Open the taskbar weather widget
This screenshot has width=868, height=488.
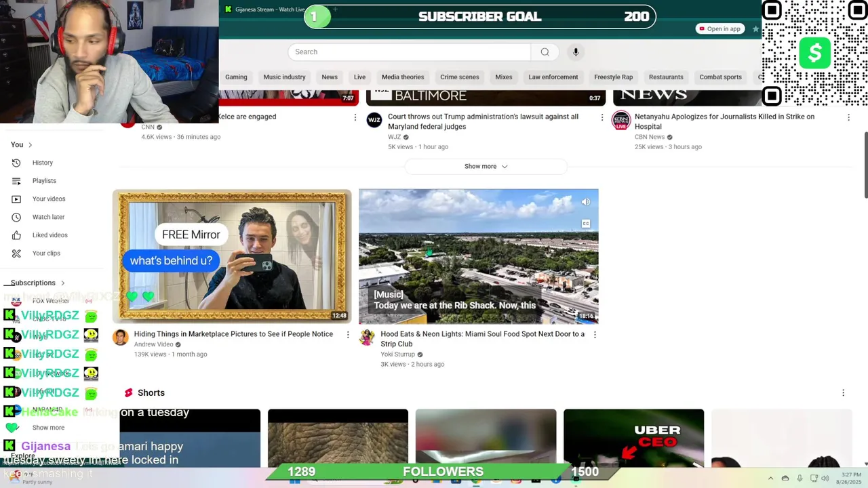point(31,478)
